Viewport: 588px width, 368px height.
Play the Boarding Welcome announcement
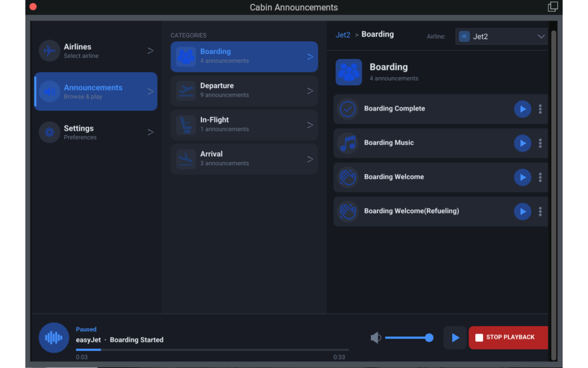click(523, 177)
